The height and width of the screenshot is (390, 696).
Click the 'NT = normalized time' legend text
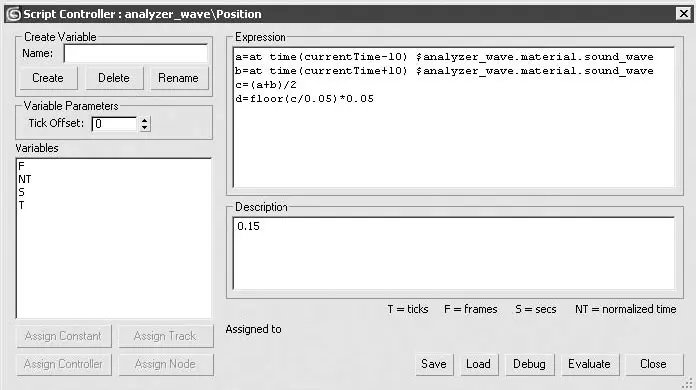626,309
